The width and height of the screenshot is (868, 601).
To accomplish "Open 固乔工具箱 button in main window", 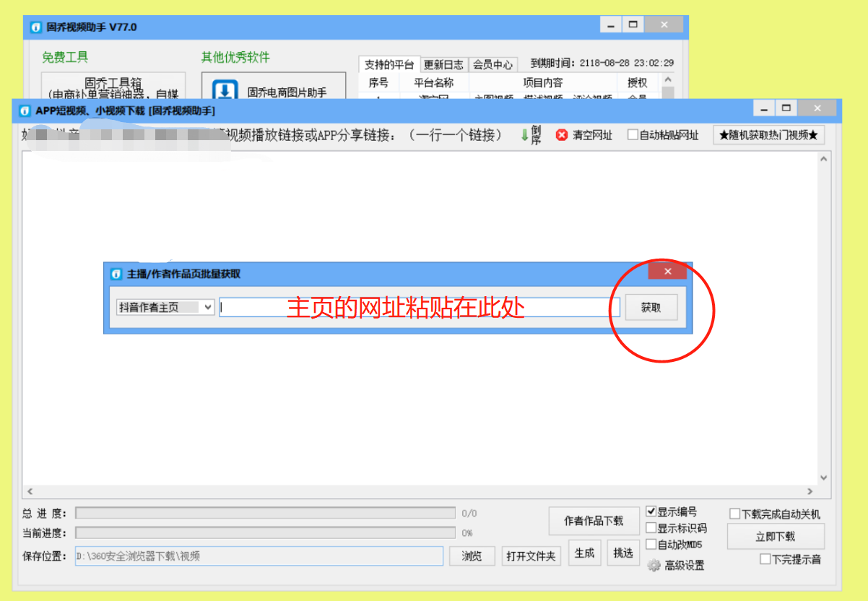I will click(x=113, y=87).
